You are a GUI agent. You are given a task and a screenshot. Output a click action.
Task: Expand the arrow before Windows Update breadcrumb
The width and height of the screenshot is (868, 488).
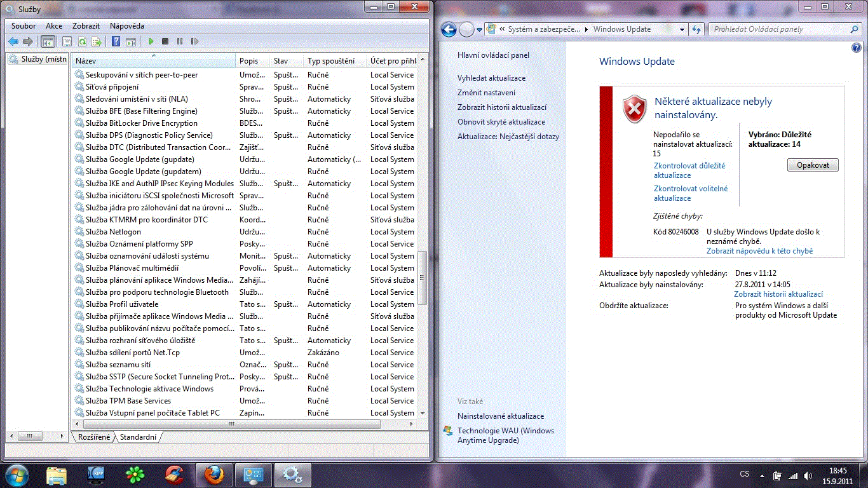point(588,29)
